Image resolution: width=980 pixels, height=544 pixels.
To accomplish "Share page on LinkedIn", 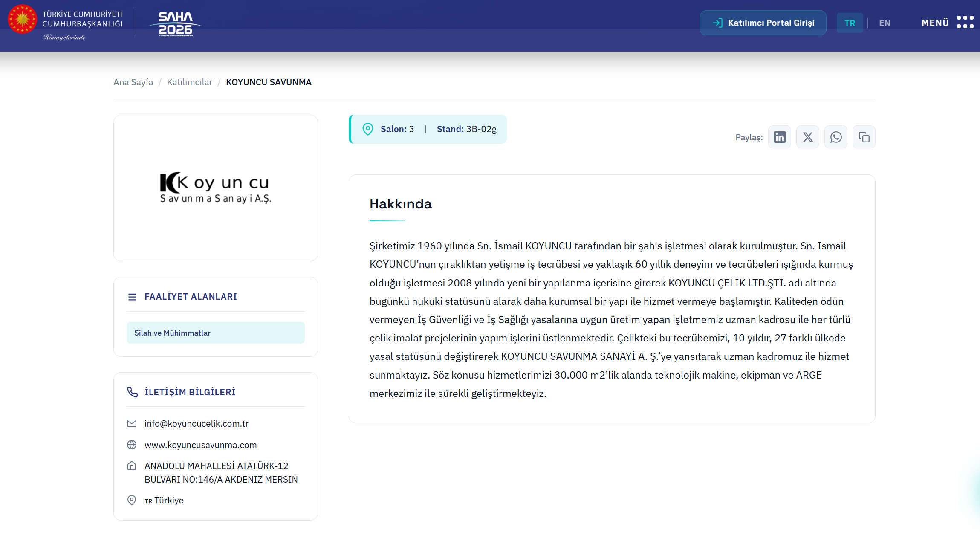I will [x=779, y=137].
